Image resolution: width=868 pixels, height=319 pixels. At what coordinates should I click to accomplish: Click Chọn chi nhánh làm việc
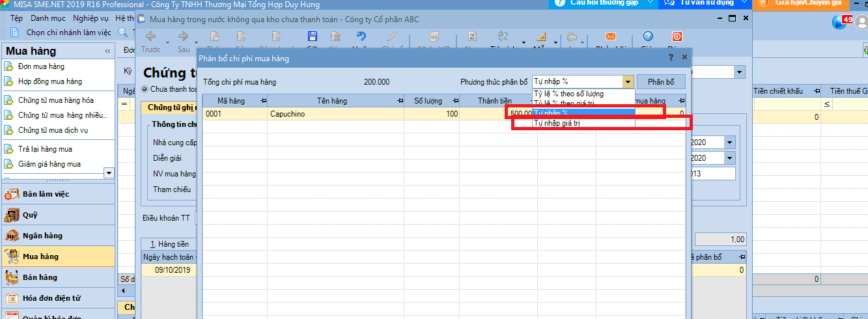(68, 32)
